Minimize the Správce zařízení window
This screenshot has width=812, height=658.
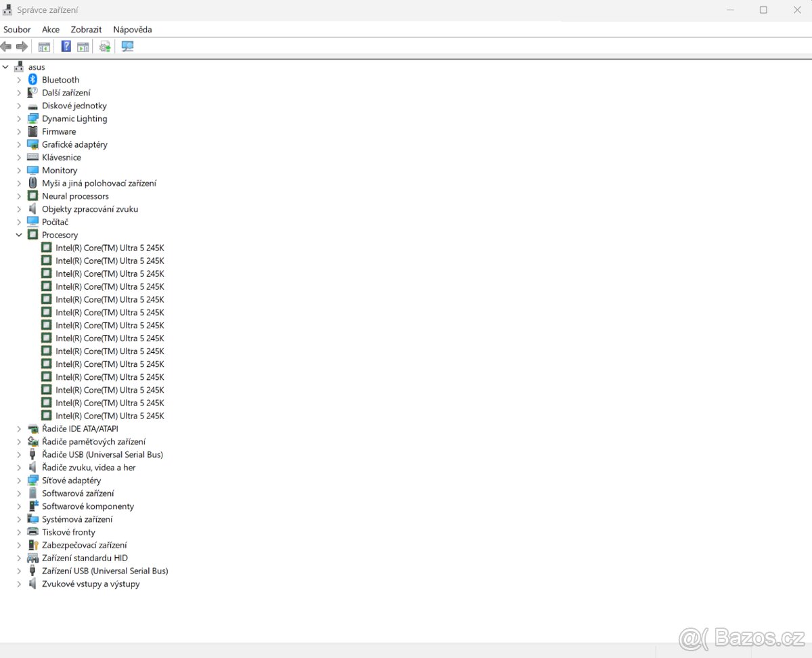731,10
